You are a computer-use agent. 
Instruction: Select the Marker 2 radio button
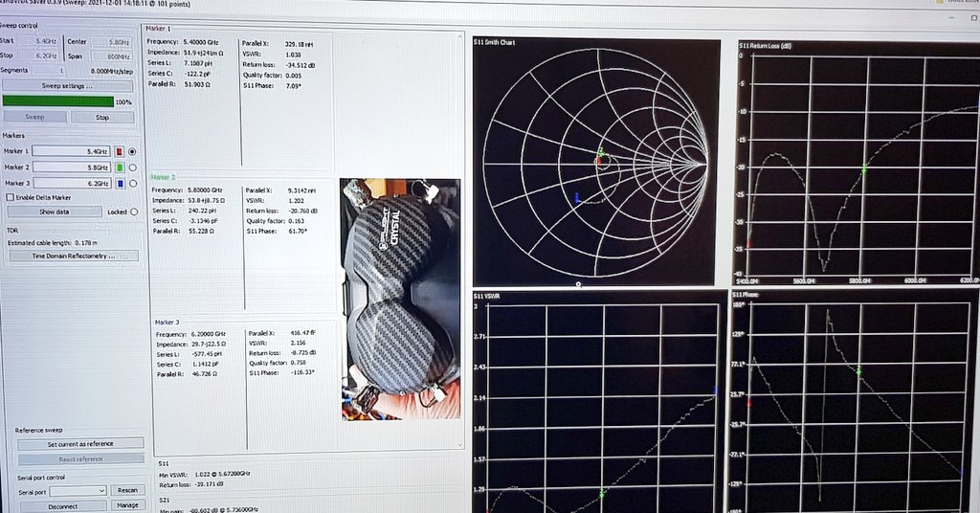point(132,167)
